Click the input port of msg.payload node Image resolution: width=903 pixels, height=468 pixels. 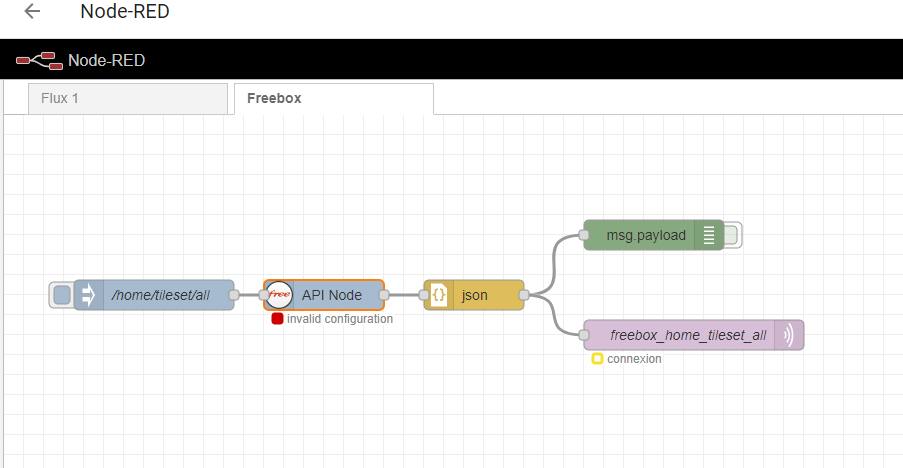[583, 235]
